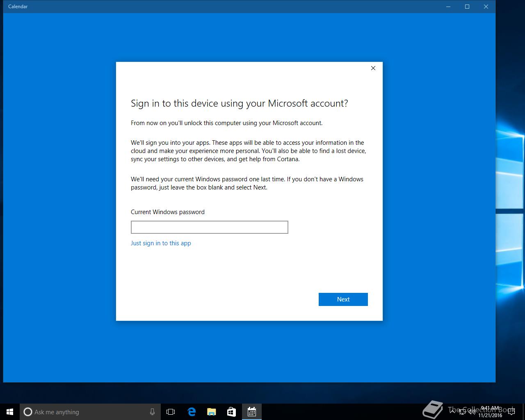Image resolution: width=525 pixels, height=420 pixels.
Task: Open the Action Center notifications icon
Action: click(x=511, y=412)
